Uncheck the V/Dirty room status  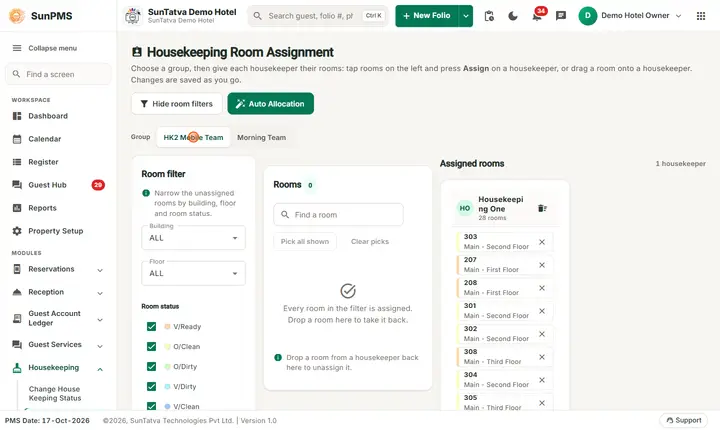151,386
